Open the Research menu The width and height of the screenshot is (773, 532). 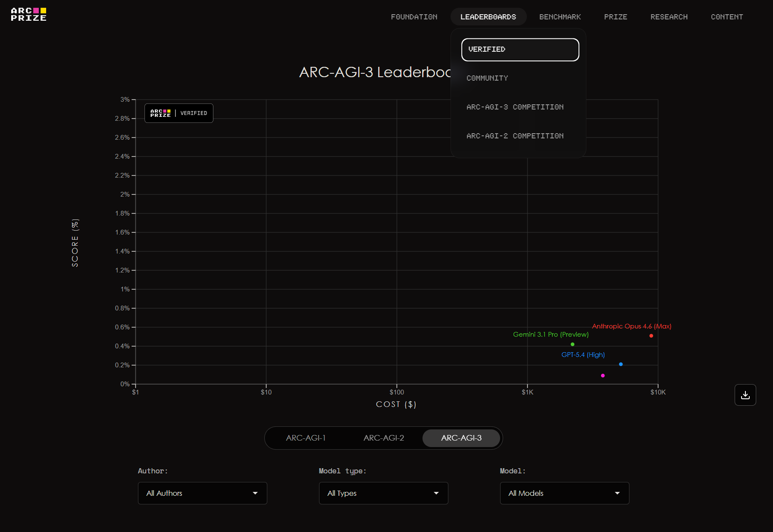pyautogui.click(x=669, y=17)
